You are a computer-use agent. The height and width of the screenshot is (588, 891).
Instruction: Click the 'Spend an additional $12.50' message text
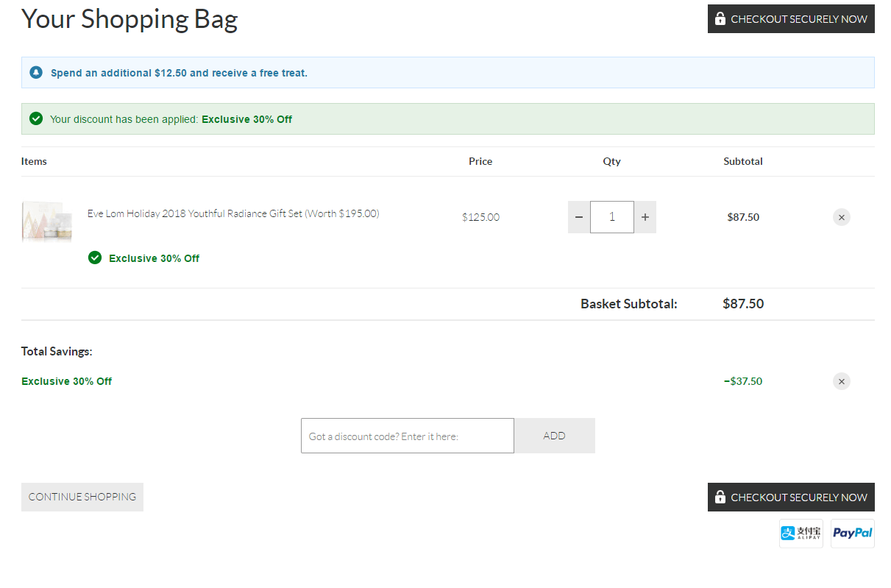point(179,73)
